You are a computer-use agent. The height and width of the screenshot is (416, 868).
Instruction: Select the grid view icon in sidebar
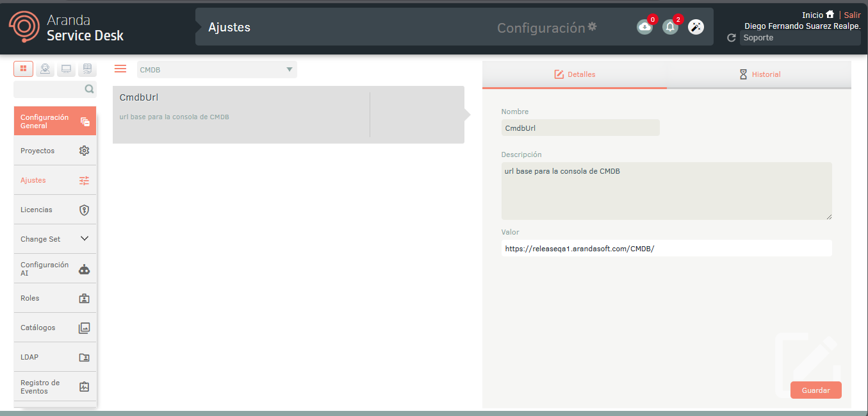point(23,69)
